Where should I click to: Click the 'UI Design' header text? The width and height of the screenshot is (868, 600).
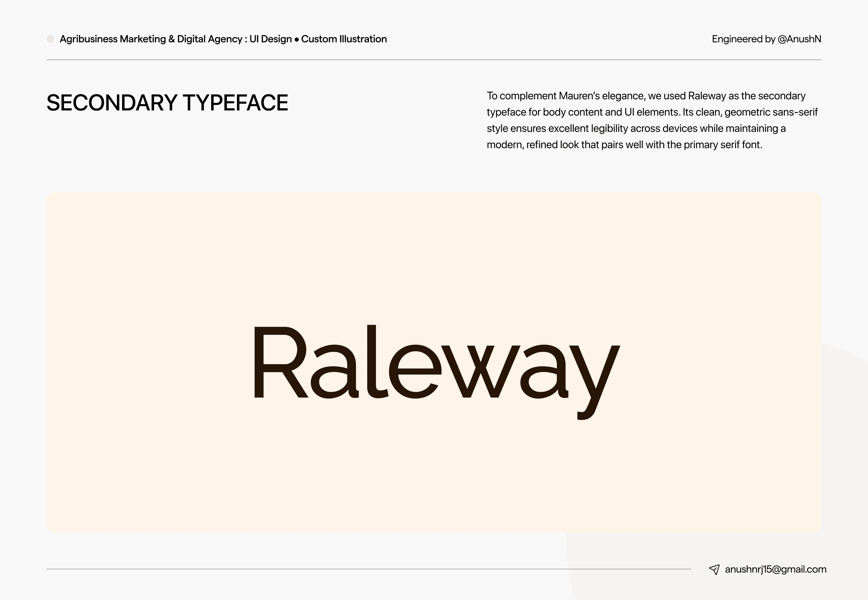[x=270, y=39]
